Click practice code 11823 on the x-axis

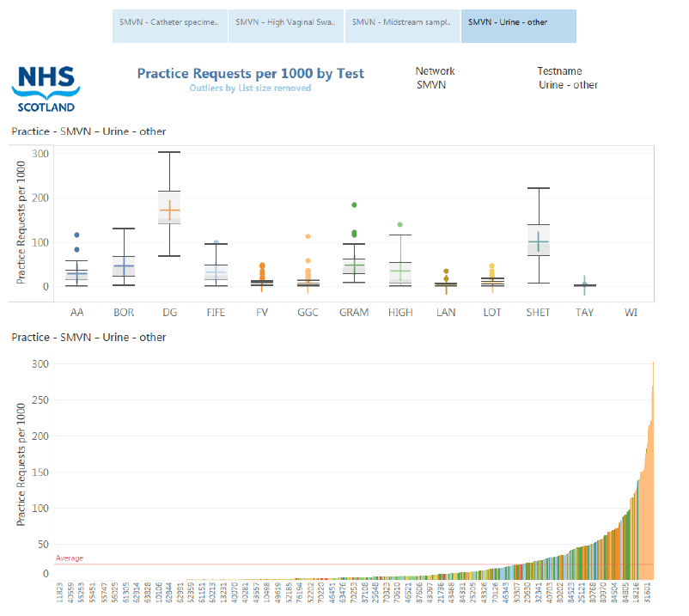tap(60, 592)
